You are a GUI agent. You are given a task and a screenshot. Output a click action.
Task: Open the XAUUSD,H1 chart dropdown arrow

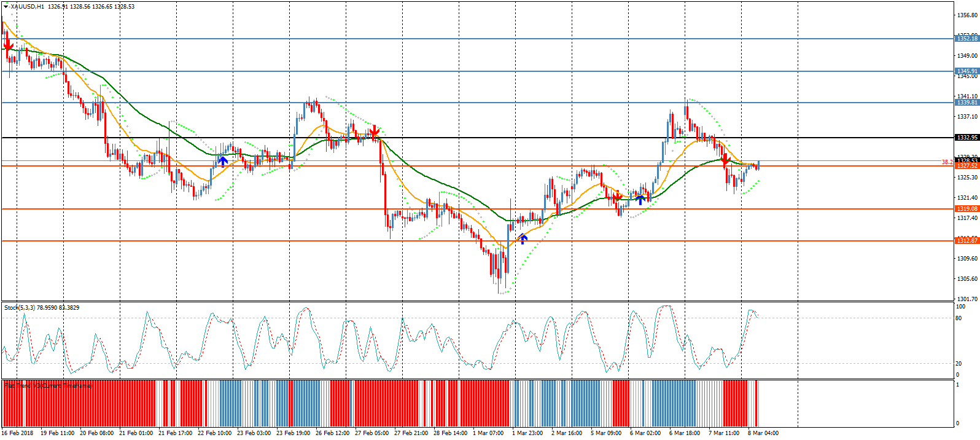(6, 7)
